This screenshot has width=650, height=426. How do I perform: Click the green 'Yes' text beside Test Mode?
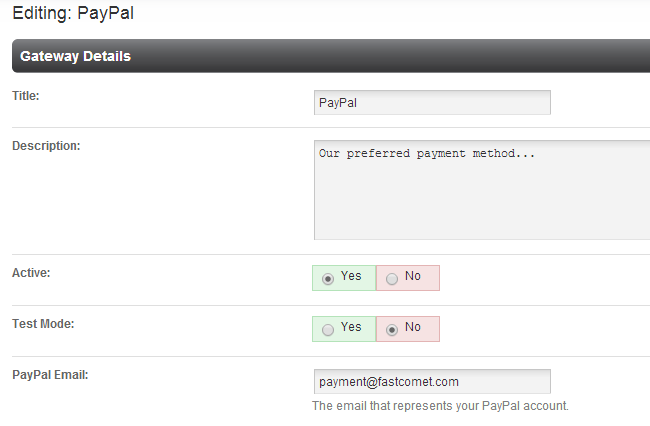(x=351, y=327)
